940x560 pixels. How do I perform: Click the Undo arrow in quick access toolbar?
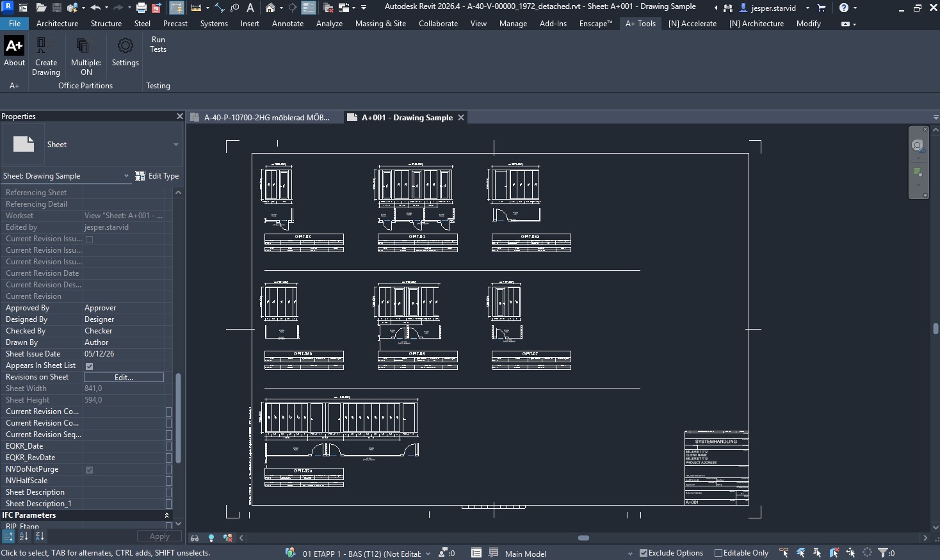tap(95, 8)
